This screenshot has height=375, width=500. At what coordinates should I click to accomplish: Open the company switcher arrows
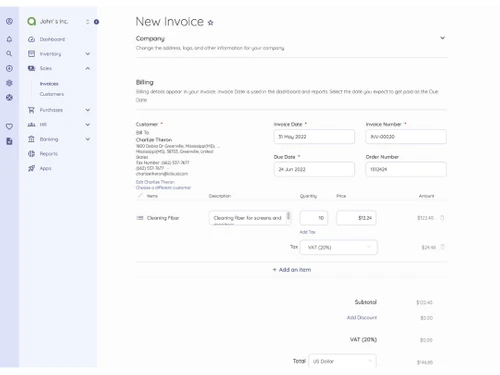(x=87, y=22)
